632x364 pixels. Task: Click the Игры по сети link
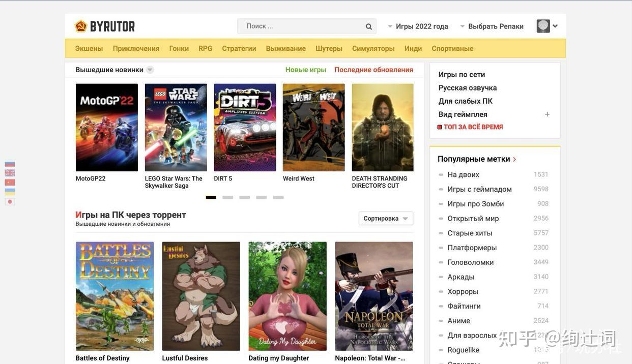462,75
